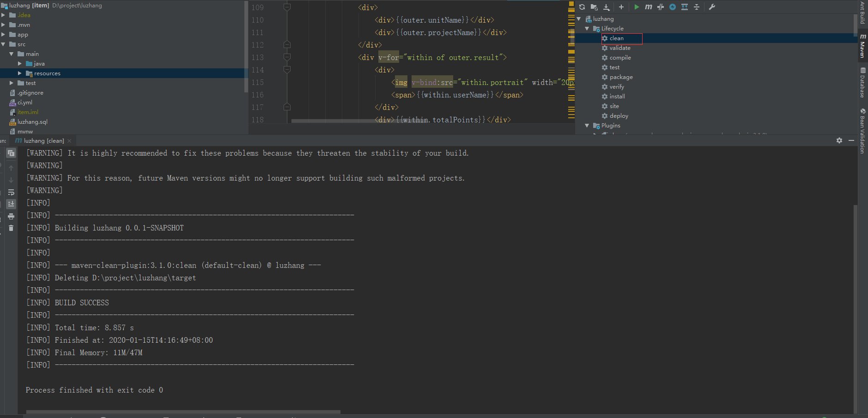This screenshot has height=418, width=868.
Task: Open the Ant Build side tab
Action: [x=862, y=13]
